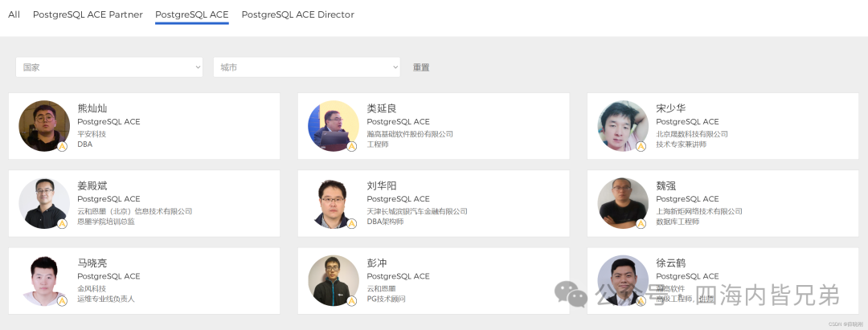Click the name 类延良
Image resolution: width=868 pixels, height=330 pixels.
click(x=382, y=108)
